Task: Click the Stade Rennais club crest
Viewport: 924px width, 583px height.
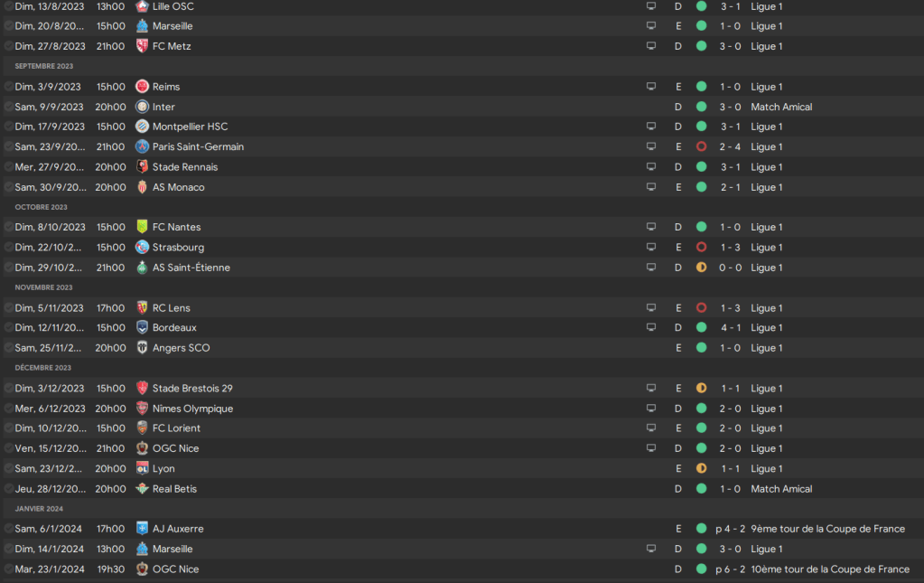Action: coord(142,167)
